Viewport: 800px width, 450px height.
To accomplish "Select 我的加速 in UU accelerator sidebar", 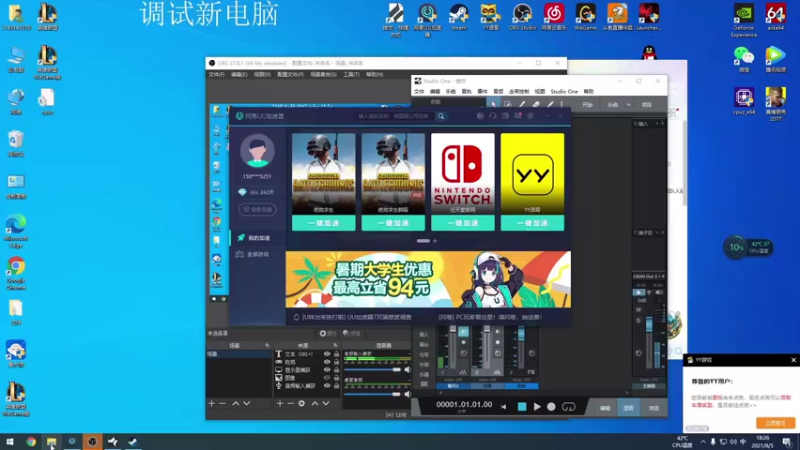I will coord(257,238).
